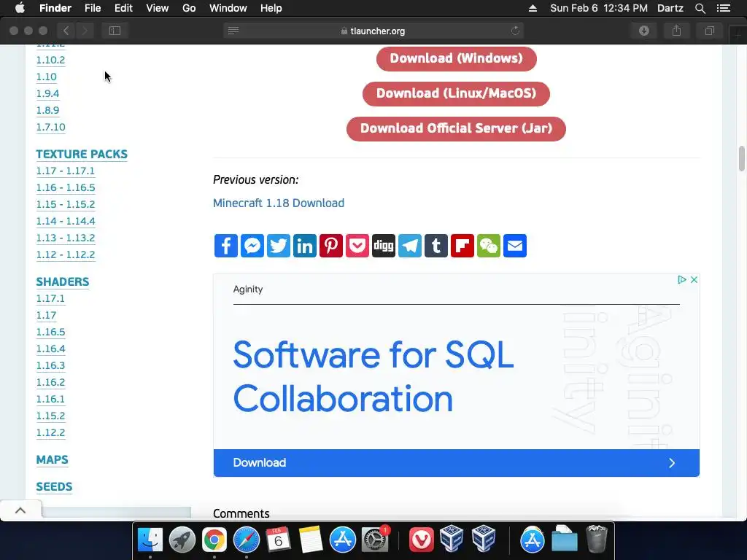Image resolution: width=747 pixels, height=560 pixels.
Task: Share to Flipboard
Action: pos(462,246)
